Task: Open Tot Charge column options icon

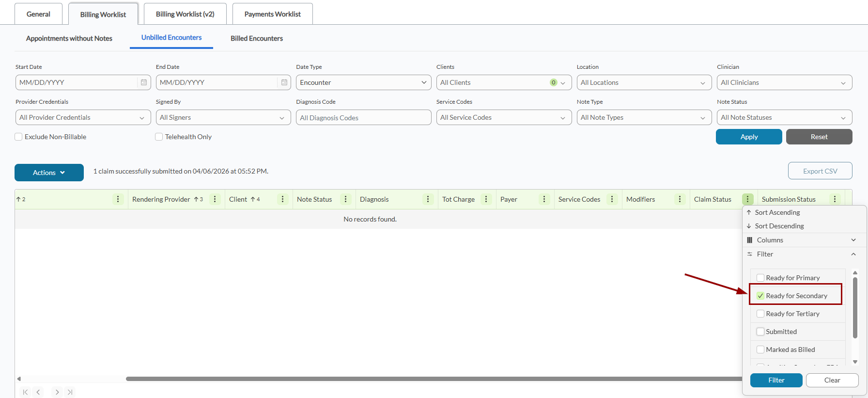Action: pyautogui.click(x=486, y=199)
